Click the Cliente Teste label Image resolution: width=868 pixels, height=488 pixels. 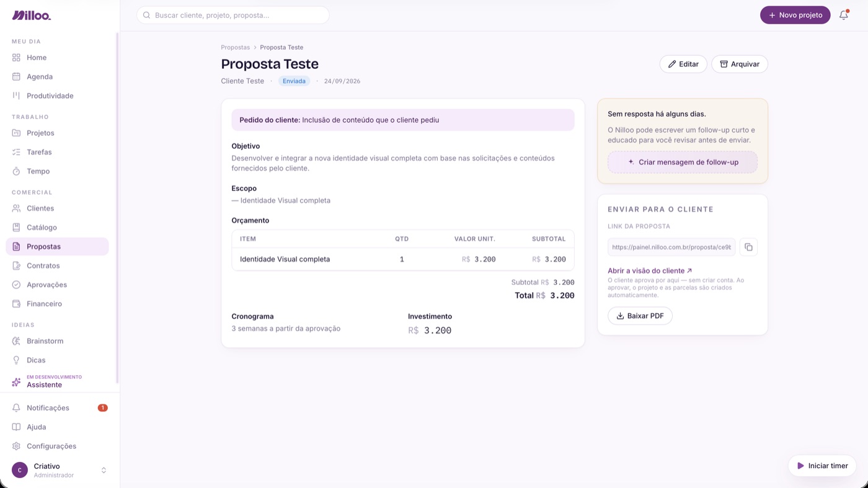pyautogui.click(x=242, y=81)
